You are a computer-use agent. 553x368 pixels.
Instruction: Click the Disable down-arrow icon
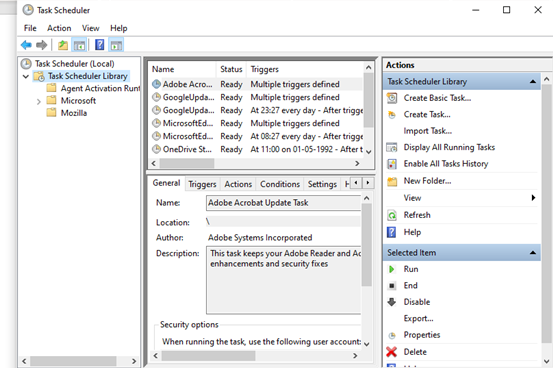(391, 302)
